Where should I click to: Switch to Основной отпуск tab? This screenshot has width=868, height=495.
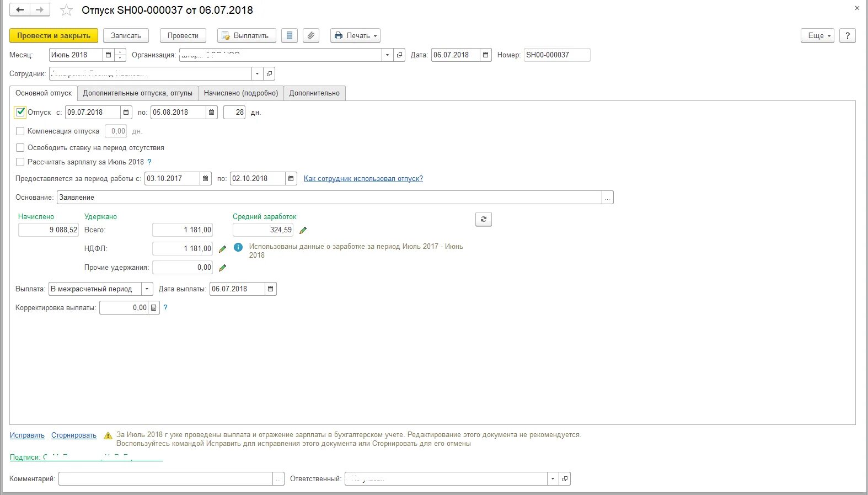tap(44, 93)
